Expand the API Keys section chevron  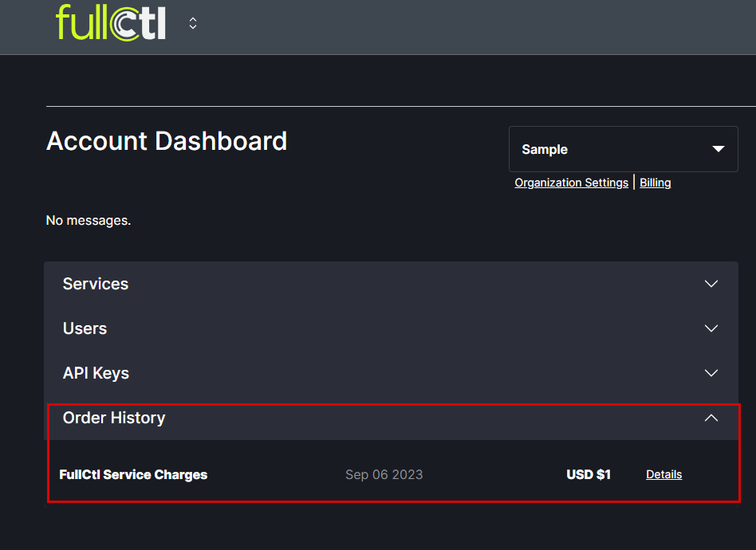coord(711,373)
